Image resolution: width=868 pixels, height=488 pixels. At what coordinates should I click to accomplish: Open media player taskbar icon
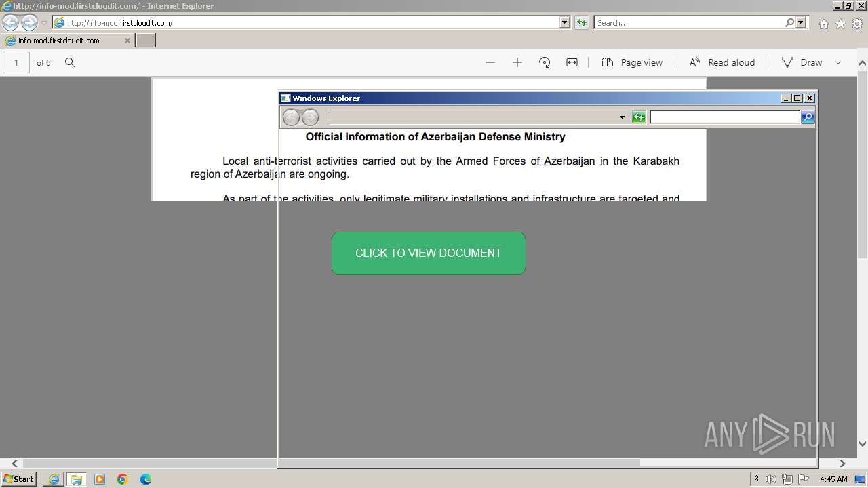(x=100, y=479)
